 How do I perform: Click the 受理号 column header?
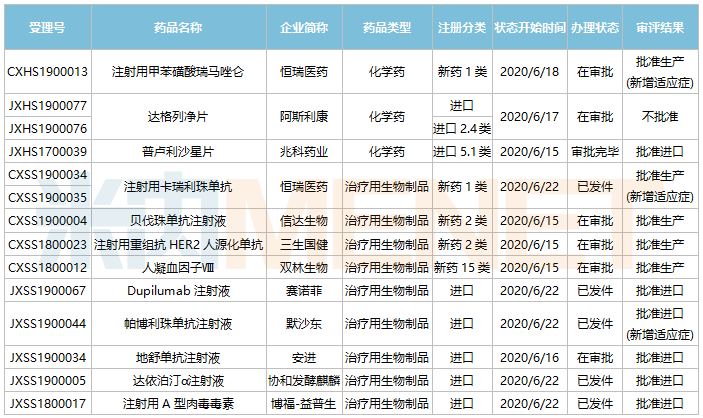click(x=48, y=27)
